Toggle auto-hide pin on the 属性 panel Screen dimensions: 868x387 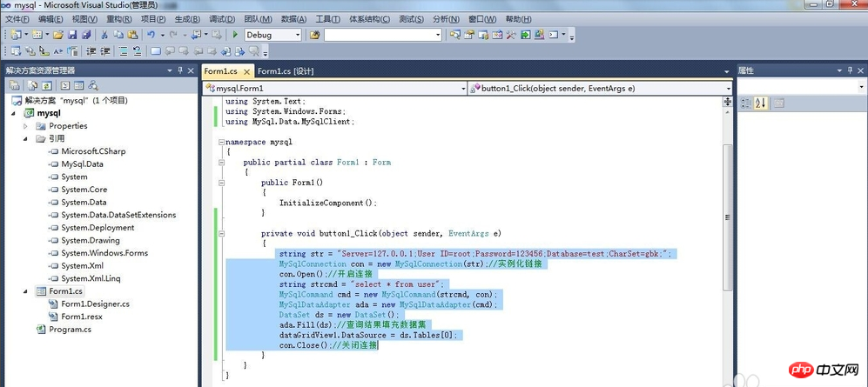click(852, 70)
